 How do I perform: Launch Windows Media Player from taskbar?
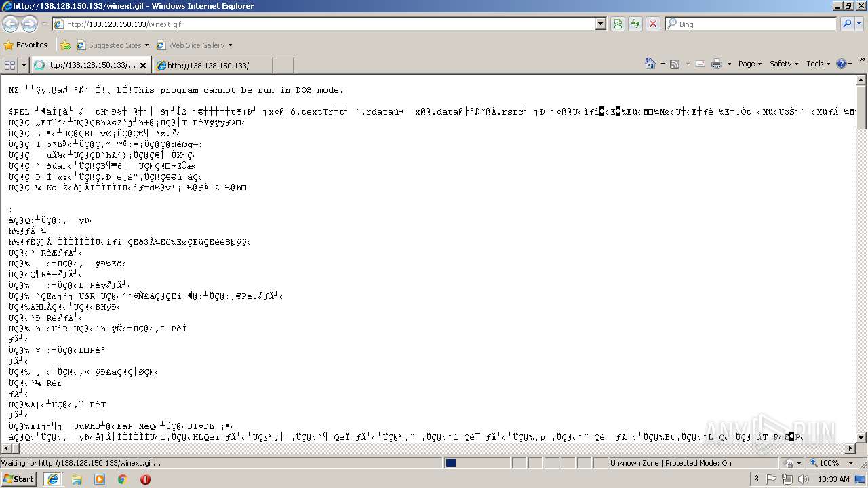click(x=100, y=479)
